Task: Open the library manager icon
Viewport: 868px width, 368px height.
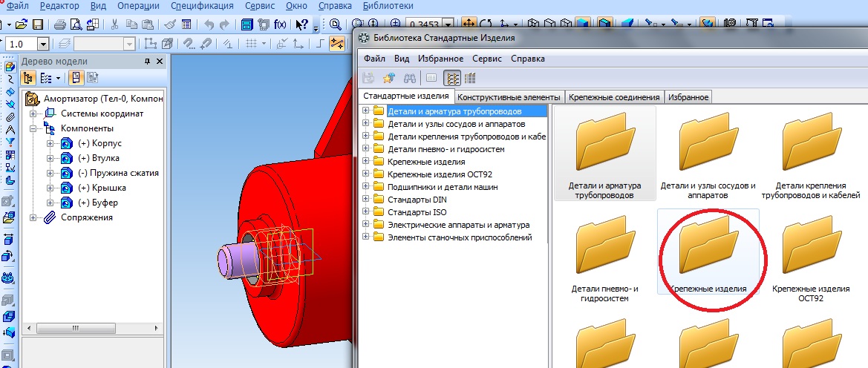Action: pyautogui.click(x=247, y=24)
